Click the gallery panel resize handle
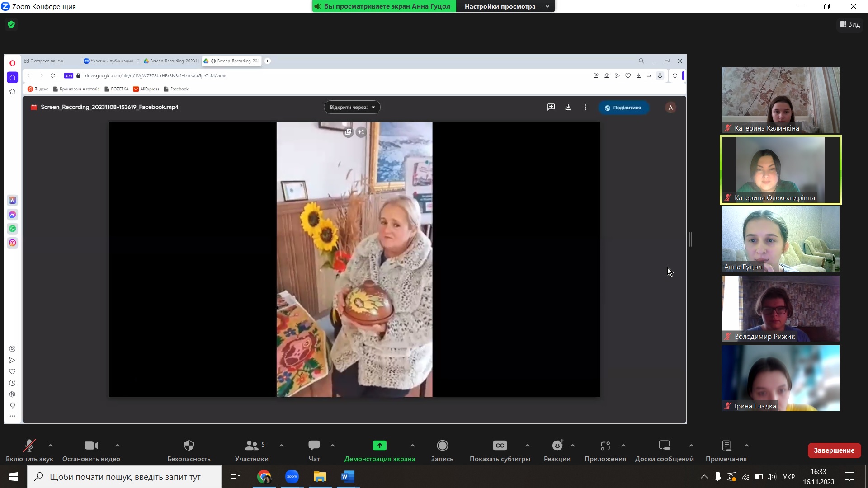Screen dimensions: 868x488 click(690, 239)
